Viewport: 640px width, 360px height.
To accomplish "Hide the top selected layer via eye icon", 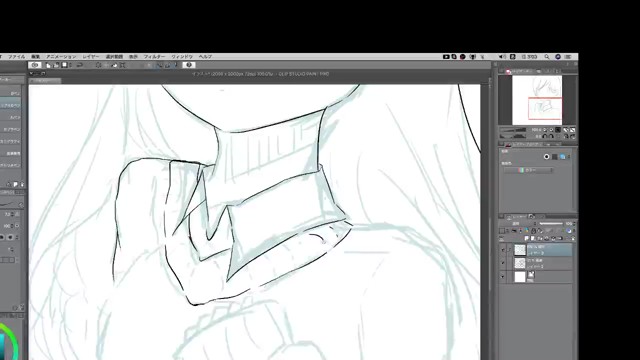I will coord(502,250).
